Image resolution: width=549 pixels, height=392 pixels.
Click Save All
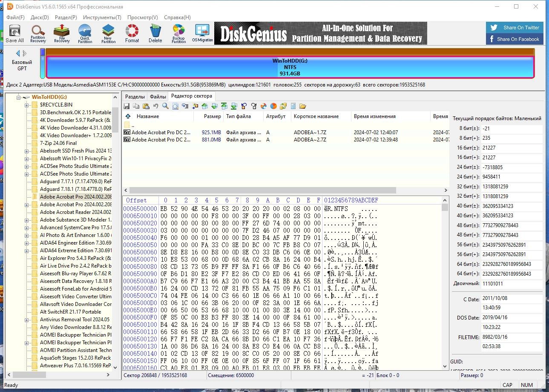coord(14,33)
